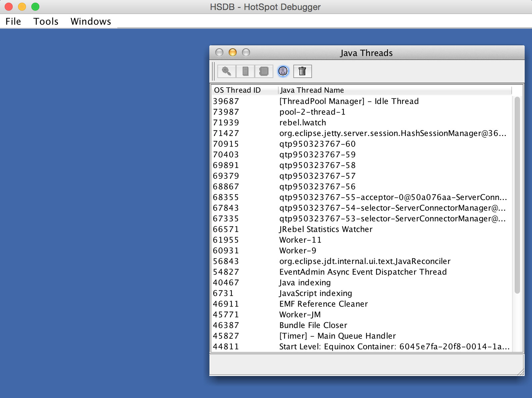Click OS thread ID 6731
This screenshot has width=532, height=398.
click(223, 293)
